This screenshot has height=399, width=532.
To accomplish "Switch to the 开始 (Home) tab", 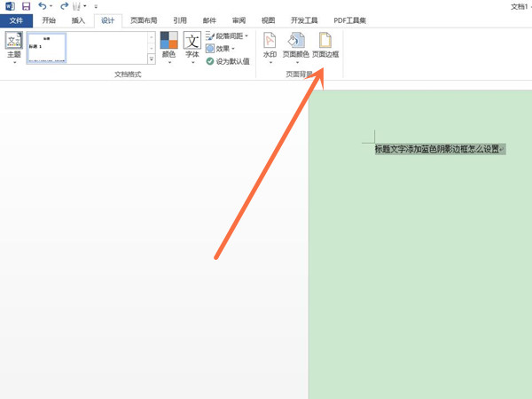I will pyautogui.click(x=49, y=20).
